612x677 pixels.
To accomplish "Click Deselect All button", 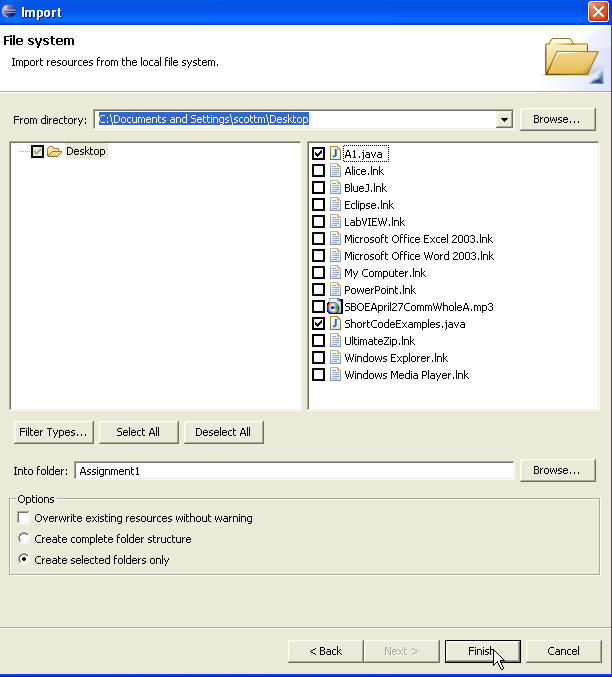I will [223, 432].
